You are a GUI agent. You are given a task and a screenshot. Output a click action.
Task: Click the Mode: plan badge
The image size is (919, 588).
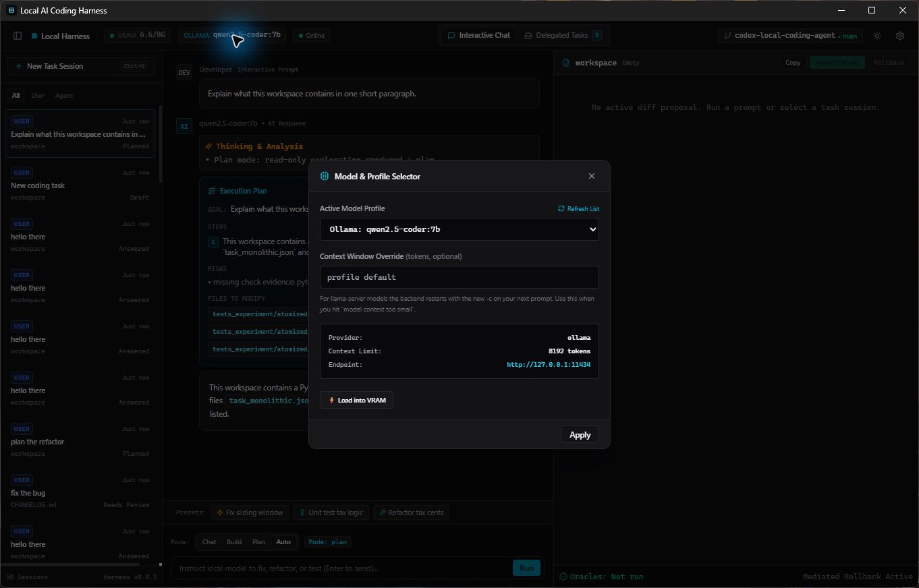(x=328, y=542)
